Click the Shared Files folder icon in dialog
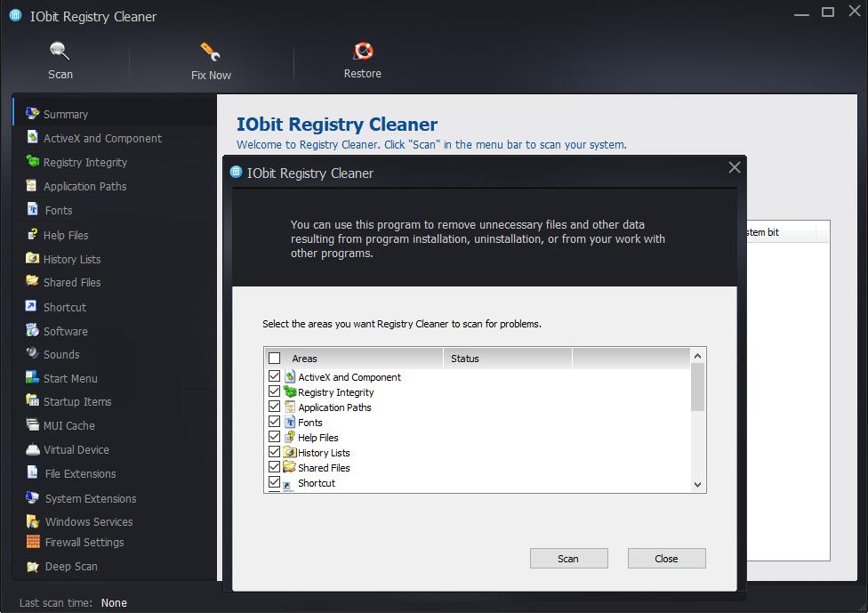868x613 pixels. 290,467
